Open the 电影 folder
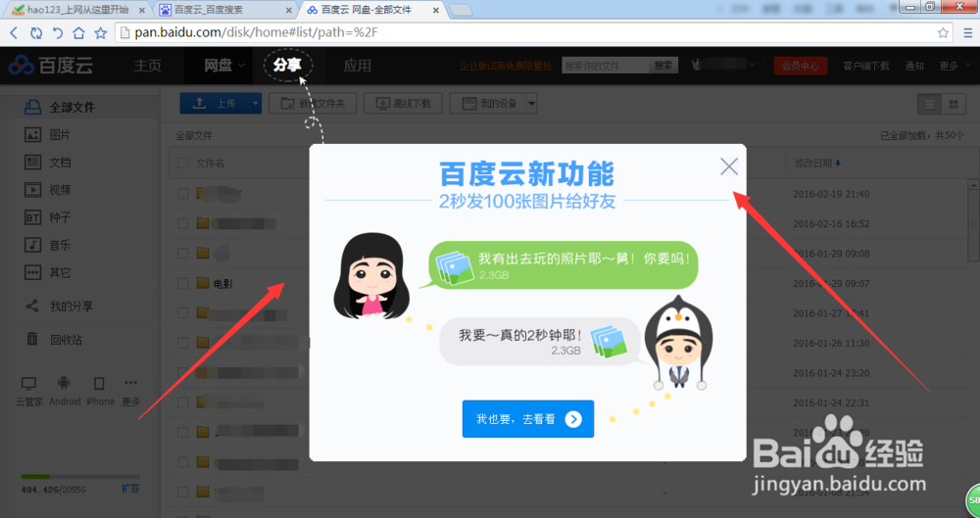 point(223,284)
